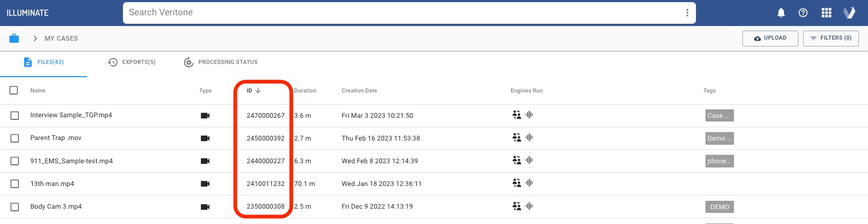This screenshot has height=224, width=868.
Task: Click face recognition engine icon for 13th man.mp4
Action: coord(517,183)
